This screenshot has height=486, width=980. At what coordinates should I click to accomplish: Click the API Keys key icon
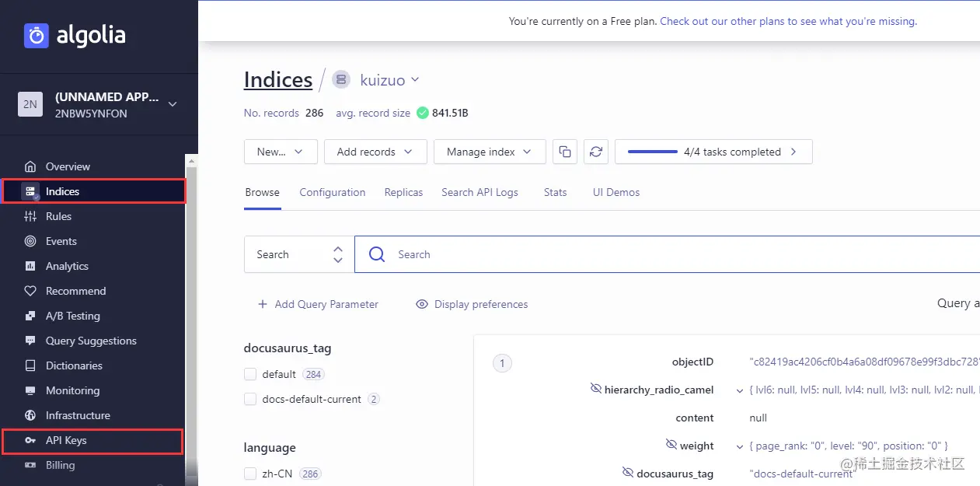(x=30, y=440)
